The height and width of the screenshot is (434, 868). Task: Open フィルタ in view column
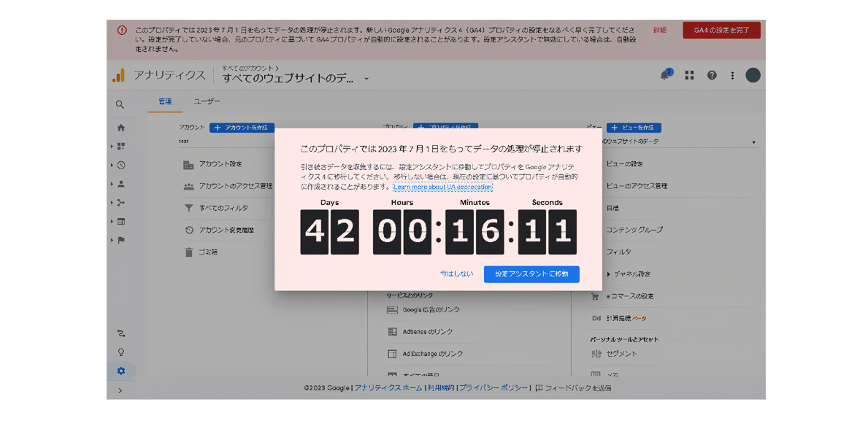618,252
